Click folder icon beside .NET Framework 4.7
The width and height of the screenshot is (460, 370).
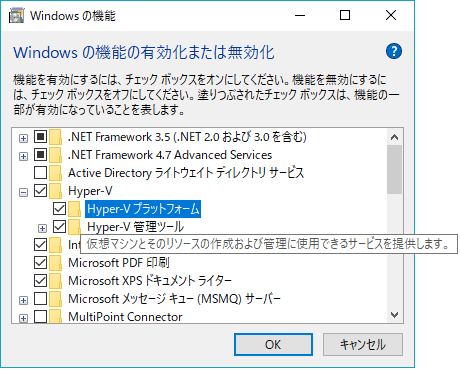55,155
